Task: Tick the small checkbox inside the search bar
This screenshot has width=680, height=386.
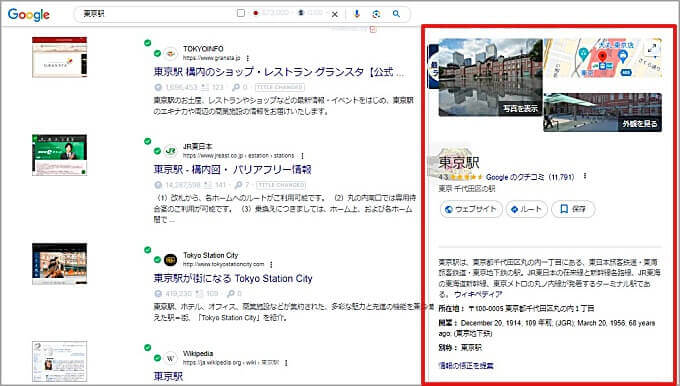Action: [241, 13]
